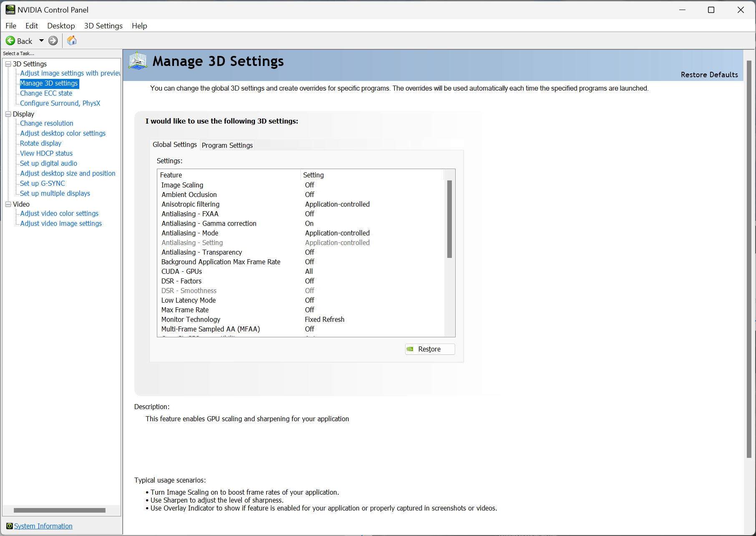Open the Desktop menu

[x=61, y=25]
